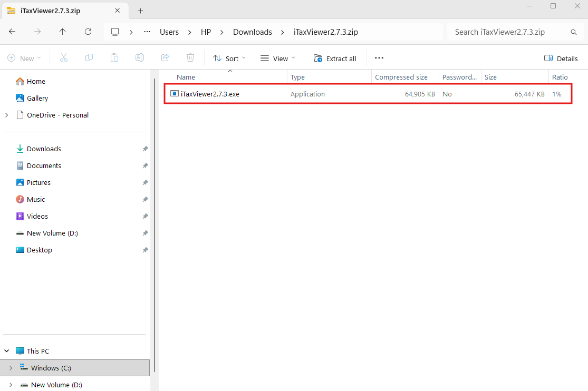588x391 pixels.
Task: Open the View dropdown menu
Action: pos(278,58)
